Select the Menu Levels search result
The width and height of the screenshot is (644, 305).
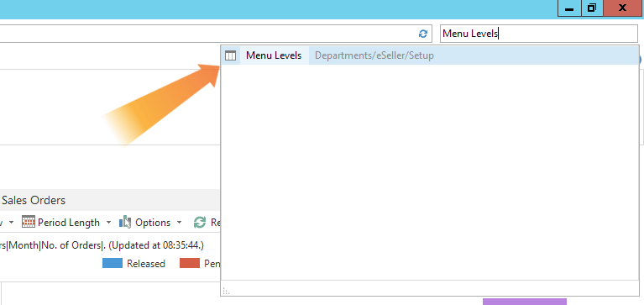pos(430,55)
